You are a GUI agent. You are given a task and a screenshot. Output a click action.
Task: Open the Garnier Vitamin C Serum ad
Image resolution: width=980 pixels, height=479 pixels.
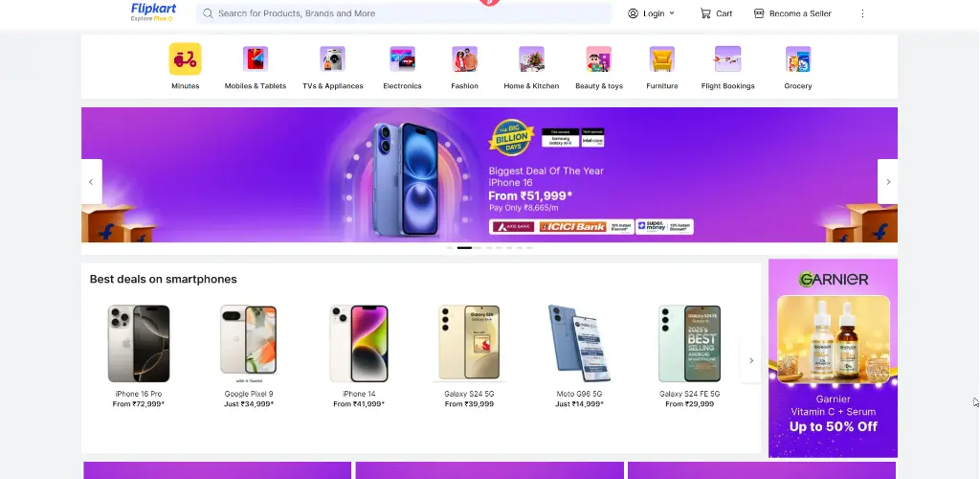click(833, 358)
